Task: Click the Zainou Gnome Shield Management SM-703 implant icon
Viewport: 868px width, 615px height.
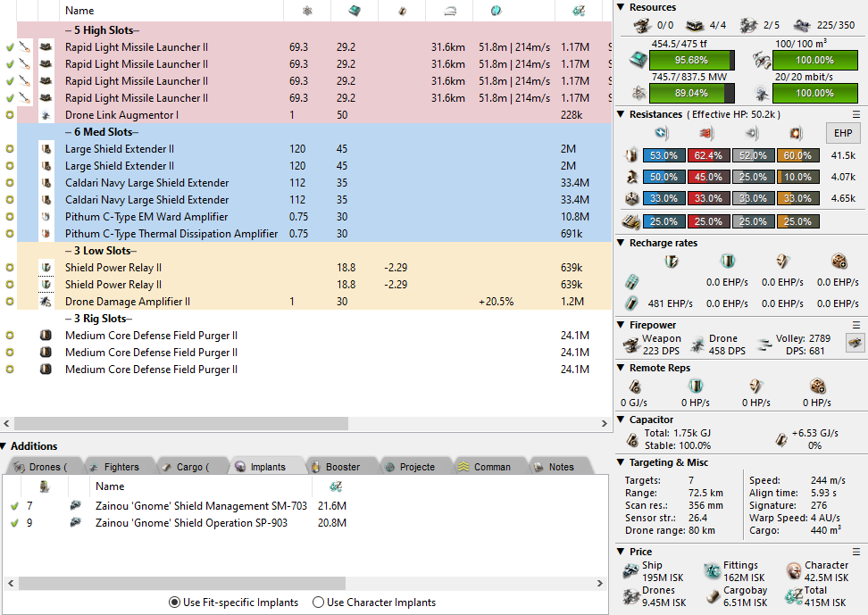Action: point(76,506)
